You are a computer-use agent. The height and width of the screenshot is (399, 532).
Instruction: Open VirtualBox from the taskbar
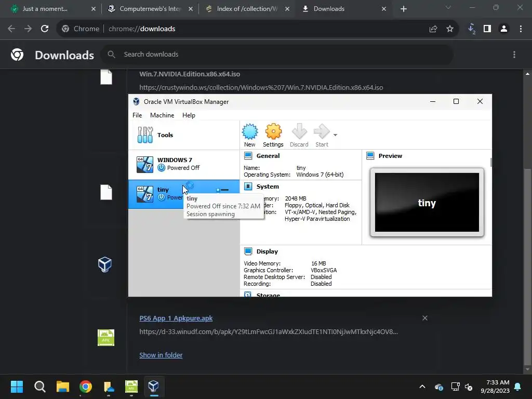[x=154, y=387]
